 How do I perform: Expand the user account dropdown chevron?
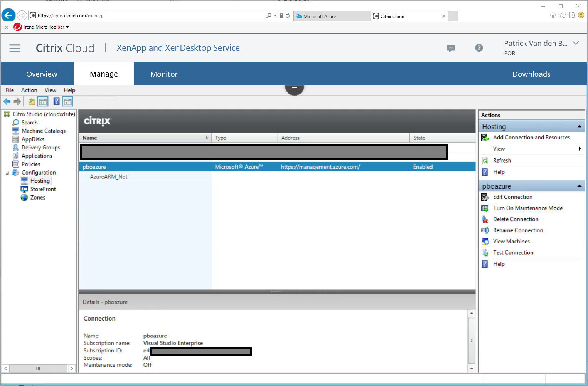[x=576, y=43]
